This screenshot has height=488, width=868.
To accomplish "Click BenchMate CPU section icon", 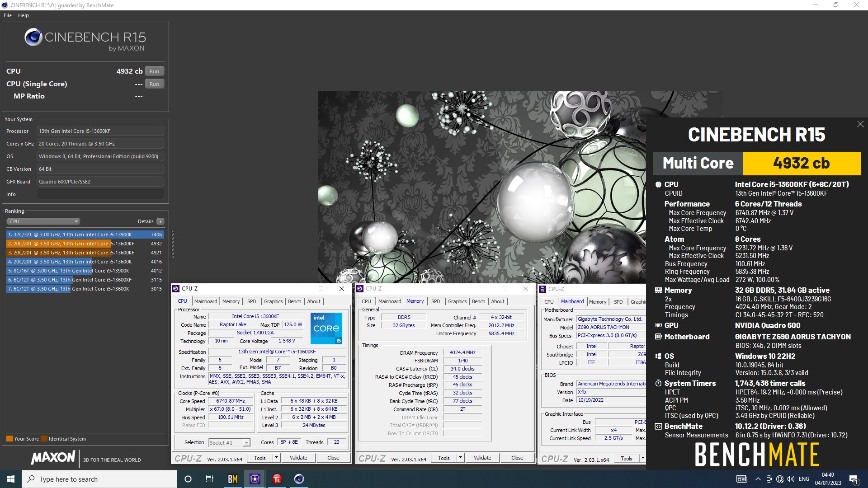I will (658, 184).
